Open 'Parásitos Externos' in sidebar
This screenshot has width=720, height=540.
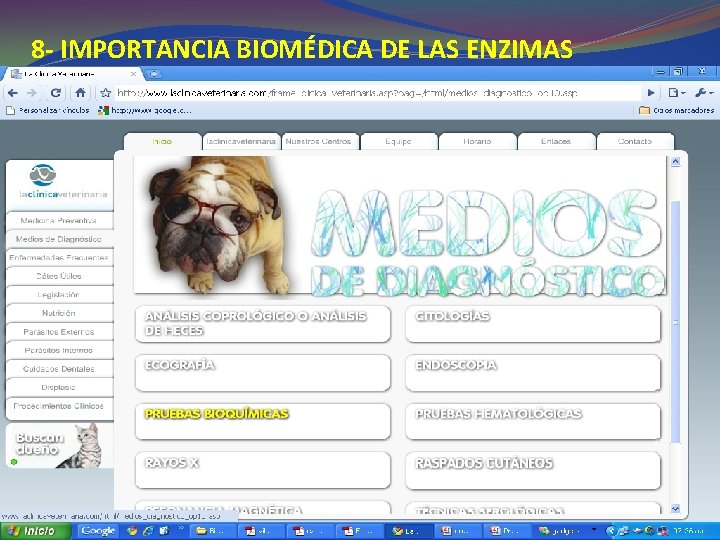(59, 332)
